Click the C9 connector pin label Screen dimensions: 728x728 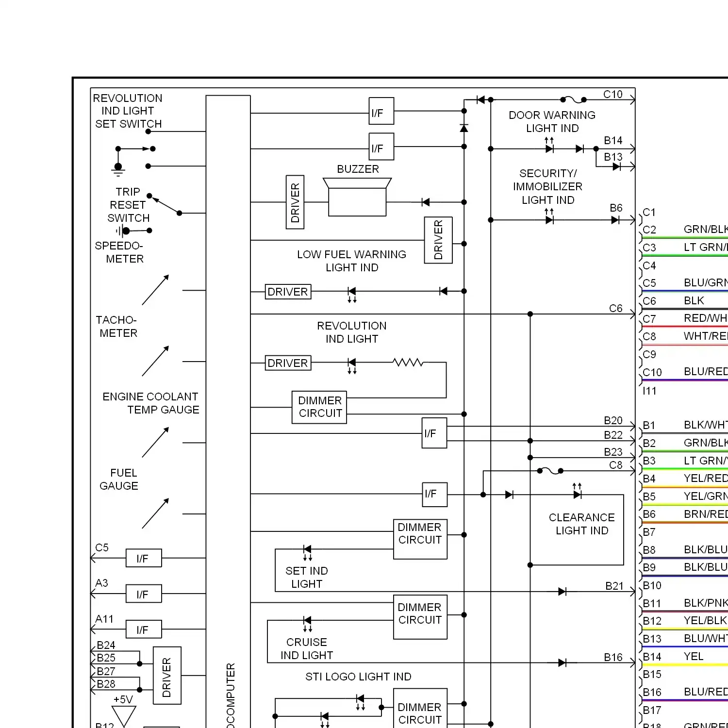click(649, 354)
